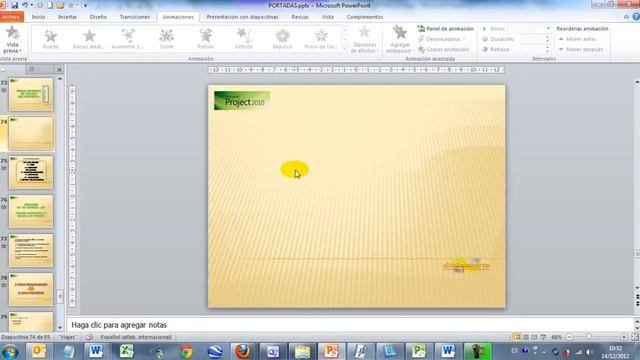Select the Rebote animation effect

[x=244, y=40]
